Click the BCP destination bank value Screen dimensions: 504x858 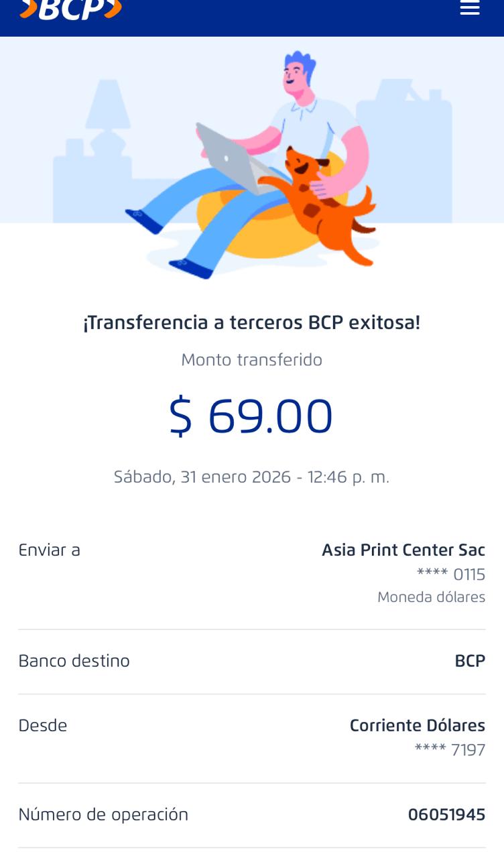pyautogui.click(x=470, y=661)
